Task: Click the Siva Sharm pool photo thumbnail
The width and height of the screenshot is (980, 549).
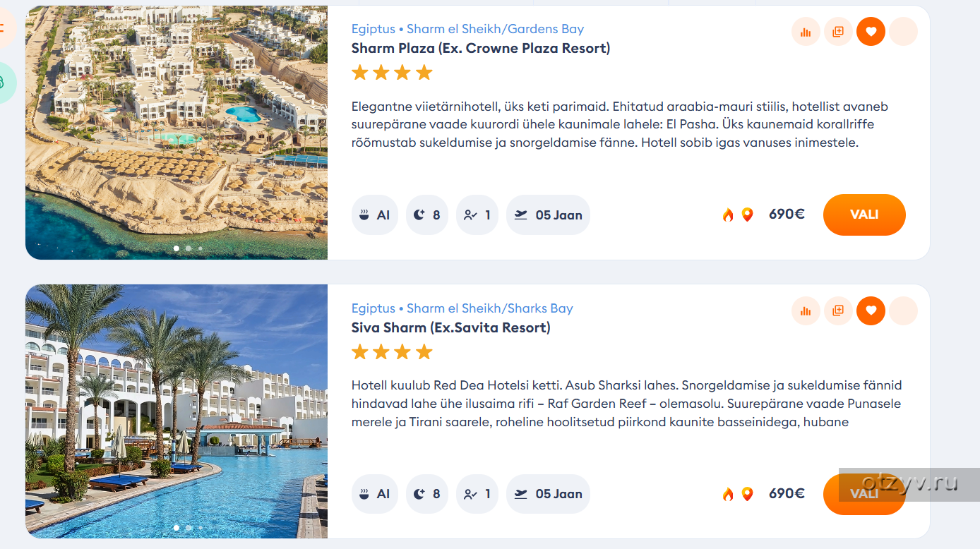Action: click(177, 411)
